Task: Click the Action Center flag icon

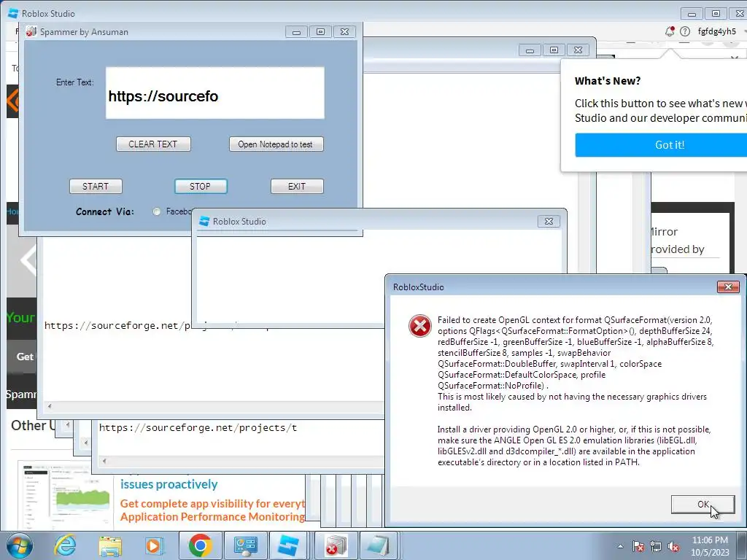Action: [x=638, y=546]
